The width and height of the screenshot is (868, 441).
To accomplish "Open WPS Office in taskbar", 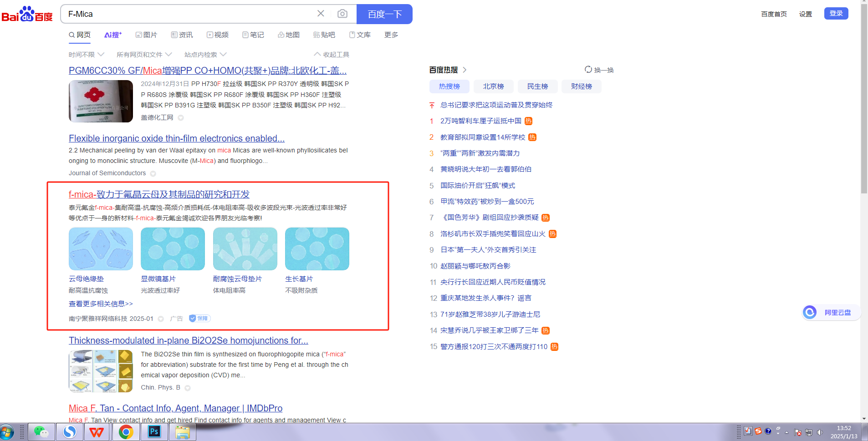I will coord(97,431).
